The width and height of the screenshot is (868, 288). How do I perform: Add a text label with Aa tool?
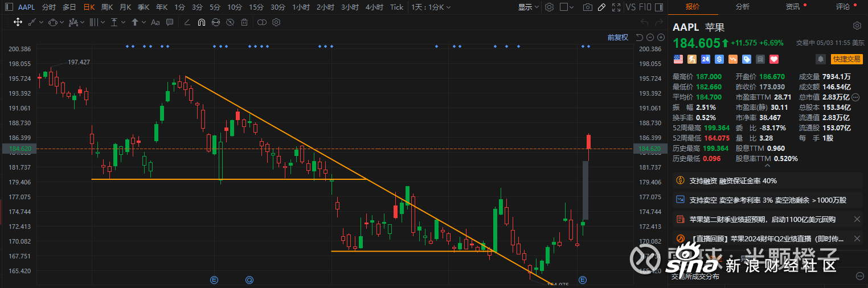155,22
